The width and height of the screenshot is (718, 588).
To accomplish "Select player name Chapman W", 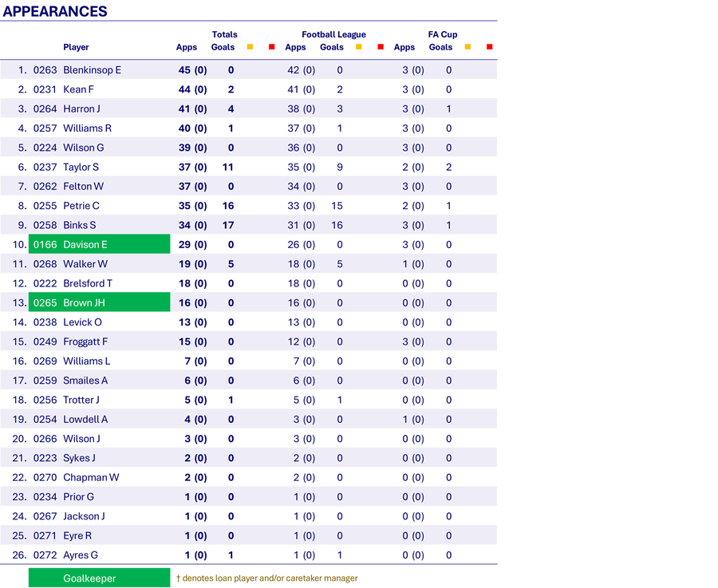I will coord(91,477).
